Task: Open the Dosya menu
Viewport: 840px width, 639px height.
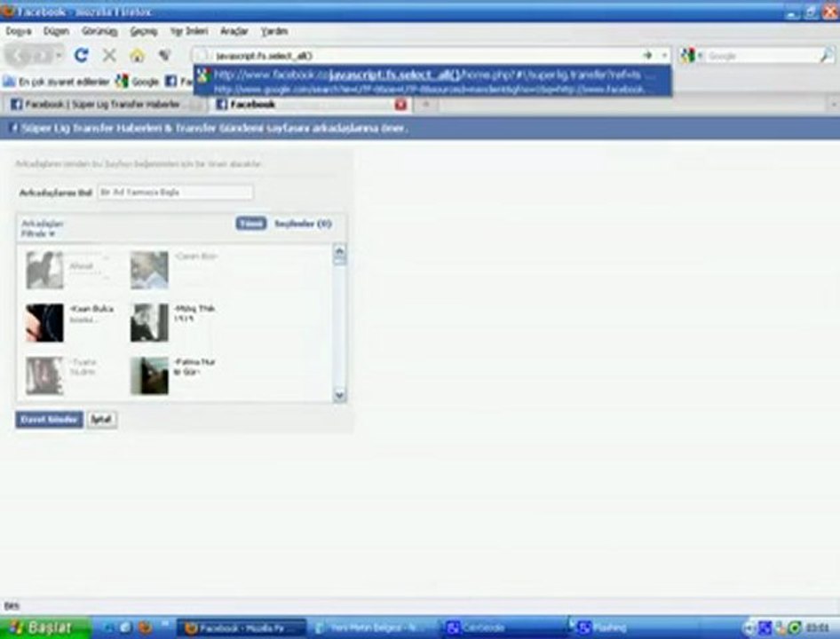Action: coord(19,31)
